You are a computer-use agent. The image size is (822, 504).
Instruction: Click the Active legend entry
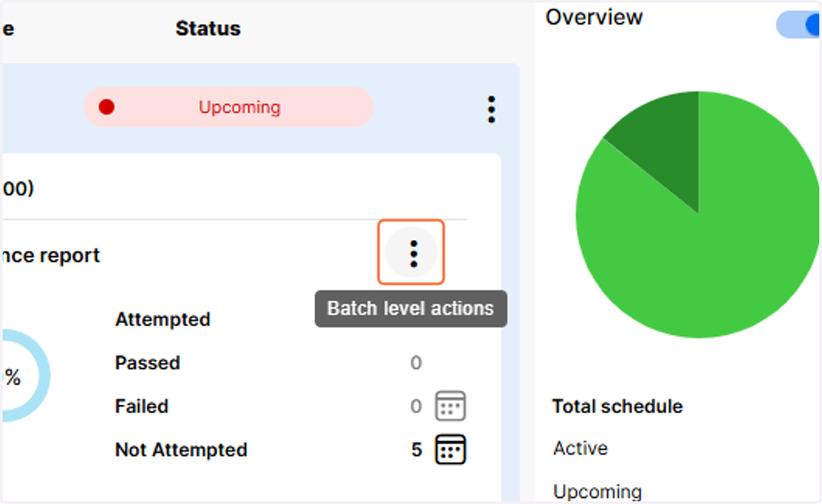[x=580, y=449]
